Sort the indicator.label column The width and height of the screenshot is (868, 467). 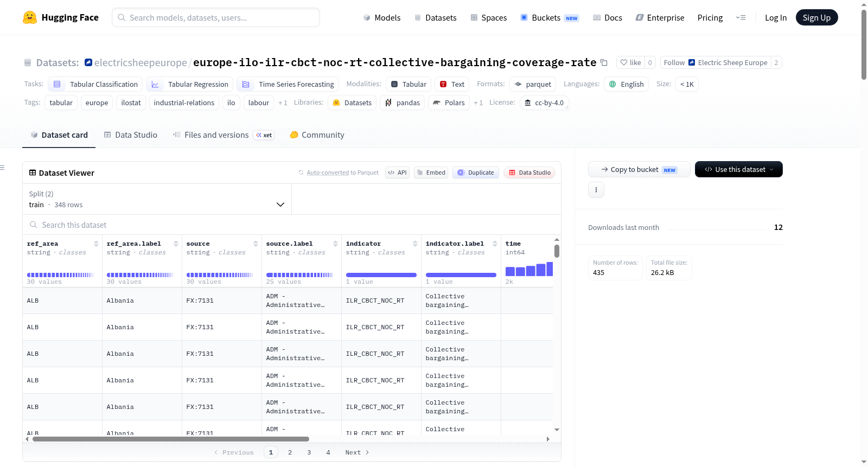point(495,244)
